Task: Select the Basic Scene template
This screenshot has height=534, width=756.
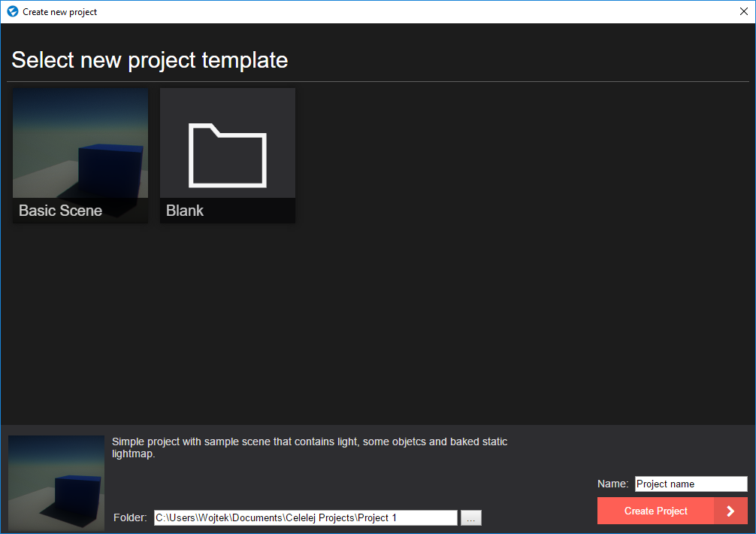Action: click(x=80, y=155)
